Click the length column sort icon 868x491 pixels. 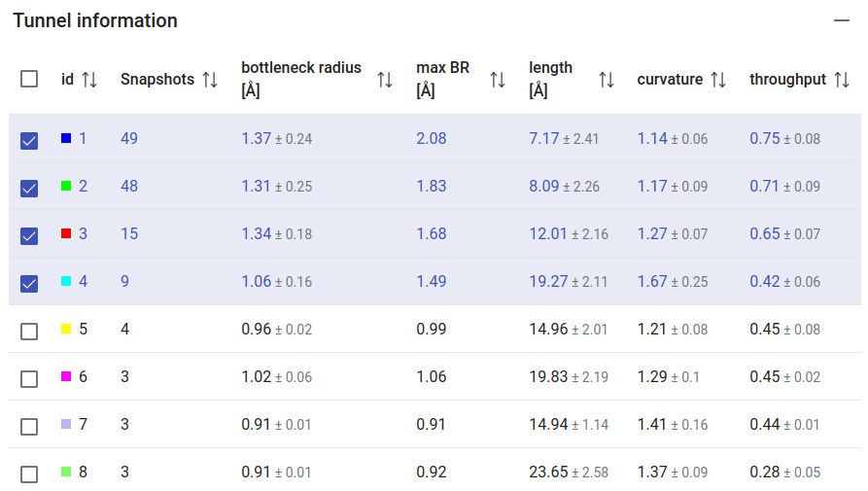point(607,80)
